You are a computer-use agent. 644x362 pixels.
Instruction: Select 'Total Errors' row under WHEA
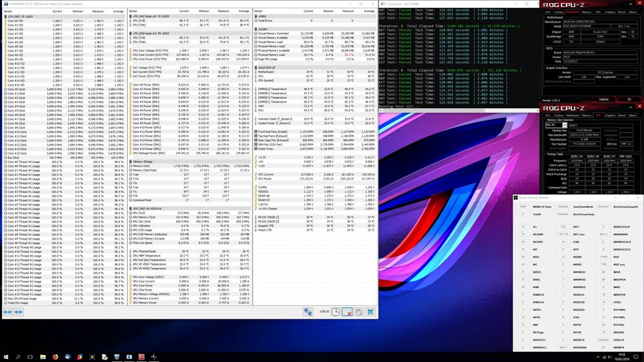click(x=315, y=21)
